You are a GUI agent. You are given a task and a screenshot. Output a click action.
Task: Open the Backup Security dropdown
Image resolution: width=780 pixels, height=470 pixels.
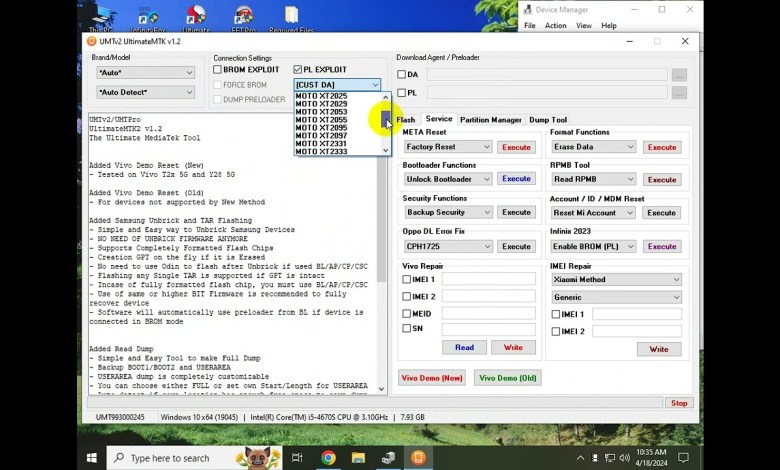[448, 212]
